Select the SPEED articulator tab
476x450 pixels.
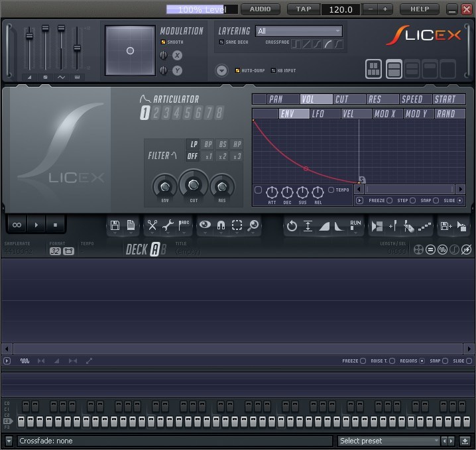click(x=416, y=99)
